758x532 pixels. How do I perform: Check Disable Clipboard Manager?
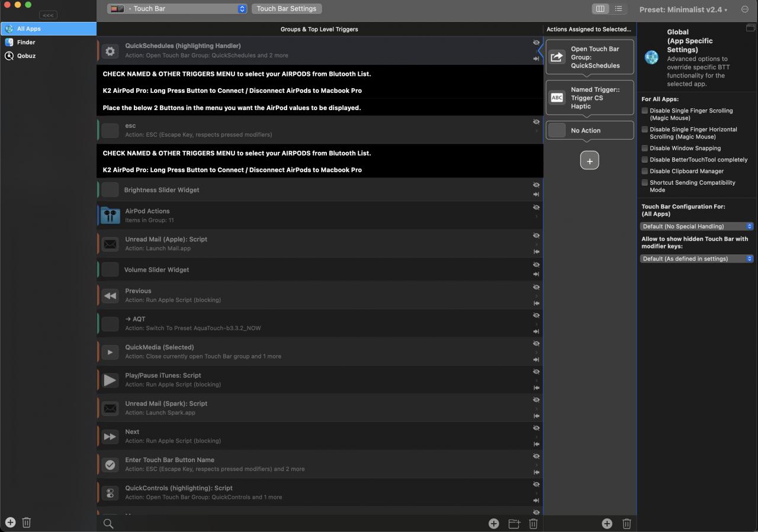645,171
